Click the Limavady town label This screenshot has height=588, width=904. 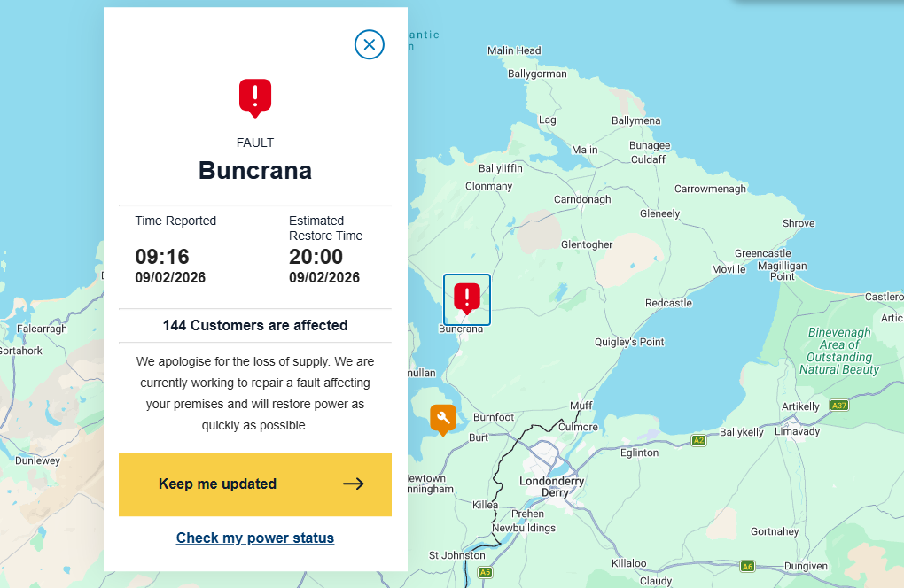click(797, 432)
